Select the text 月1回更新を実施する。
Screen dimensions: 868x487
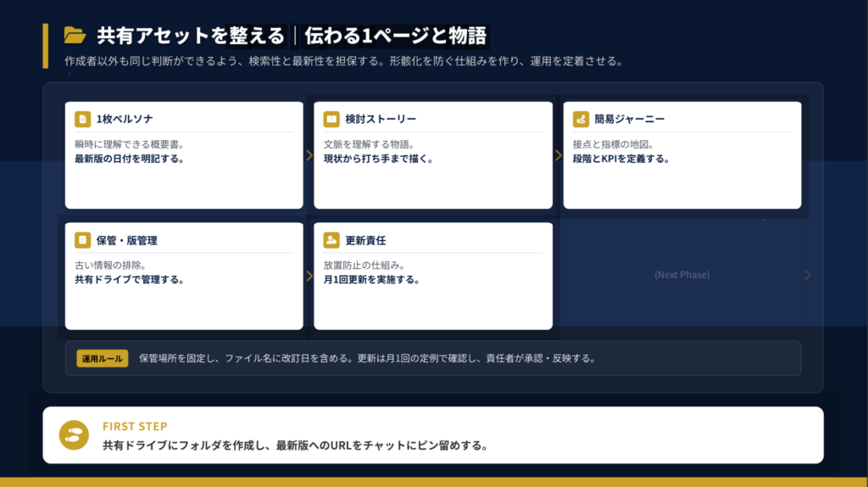click(x=372, y=279)
